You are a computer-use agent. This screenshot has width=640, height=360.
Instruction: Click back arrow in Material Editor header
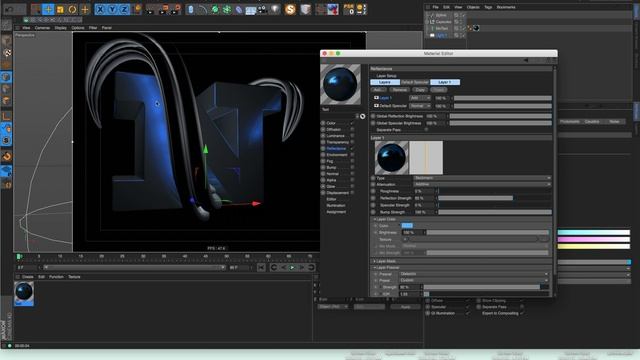point(526,60)
